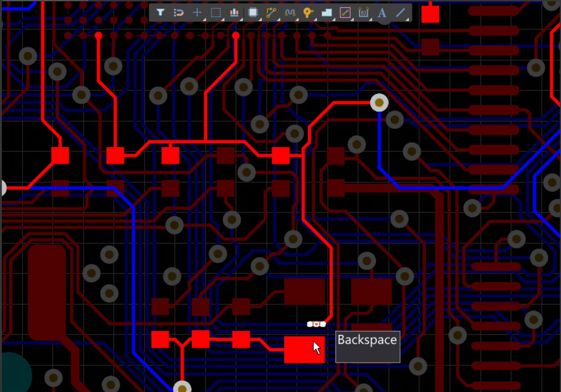Select the Place Line tool

(x=401, y=12)
